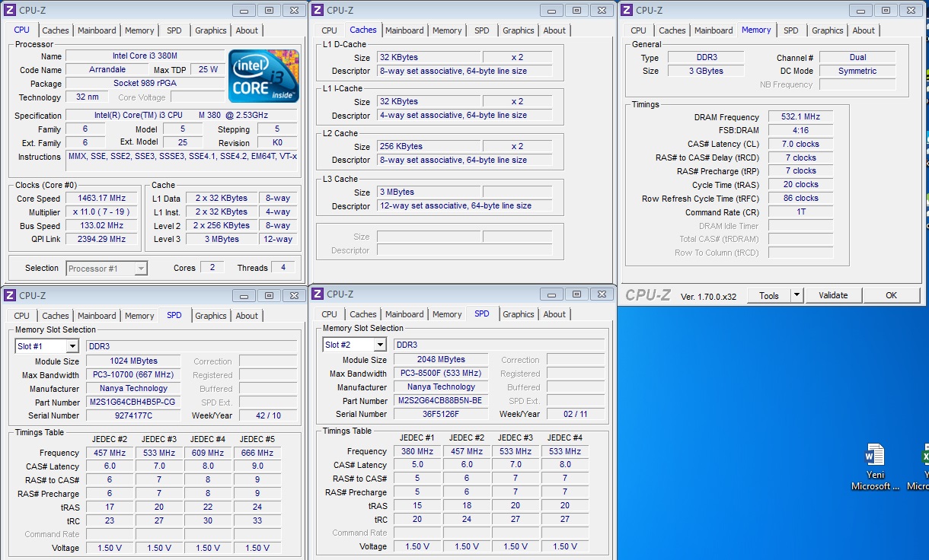Click the Code Name value Arrandale
This screenshot has width=929, height=560.
coord(107,69)
